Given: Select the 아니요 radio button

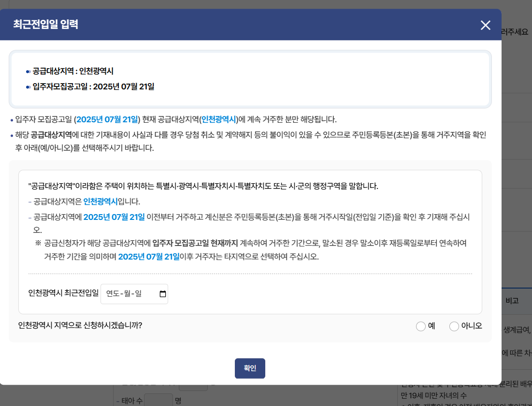Looking at the screenshot, I should click(x=454, y=326).
